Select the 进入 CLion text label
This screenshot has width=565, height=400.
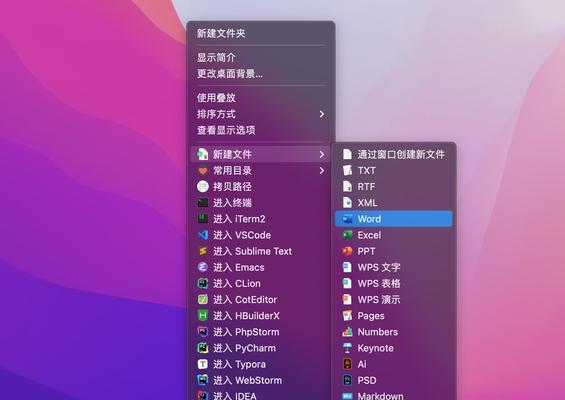coord(237,283)
